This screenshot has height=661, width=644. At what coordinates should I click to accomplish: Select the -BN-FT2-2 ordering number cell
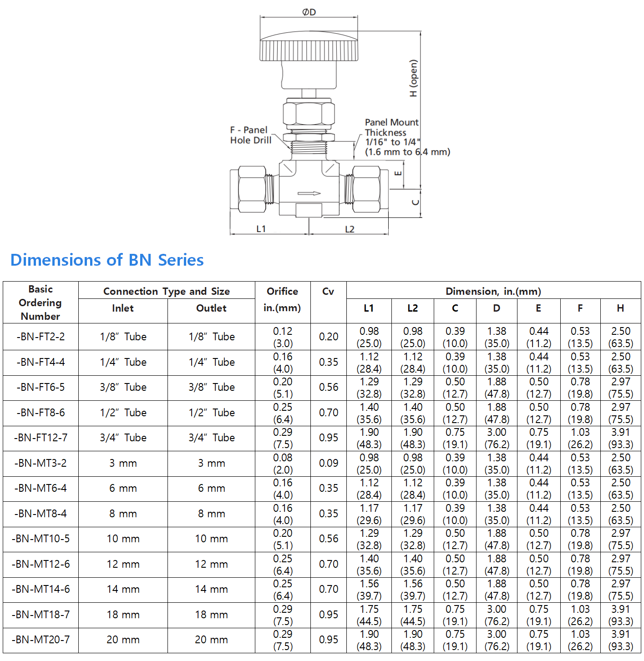pyautogui.click(x=41, y=337)
